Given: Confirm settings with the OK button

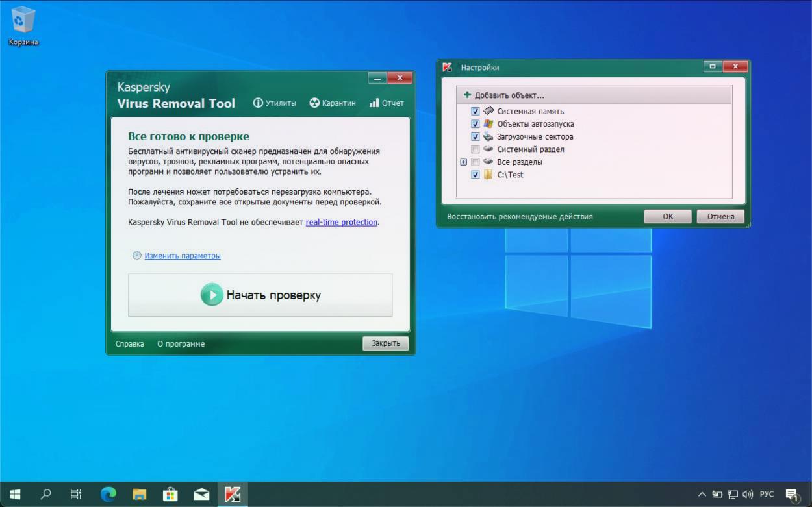Looking at the screenshot, I should click(x=668, y=217).
